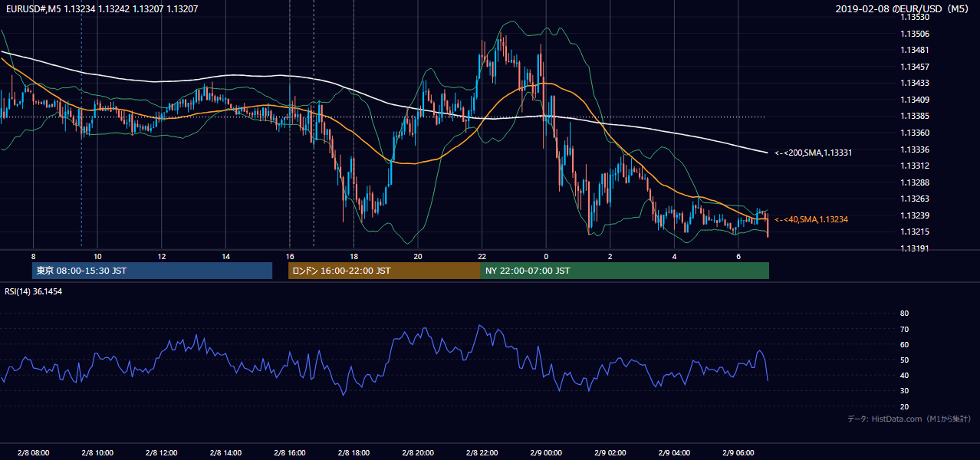Click the London 16:00-22:00 JST session bar
The height and width of the screenshot is (460, 980).
pyautogui.click(x=384, y=271)
